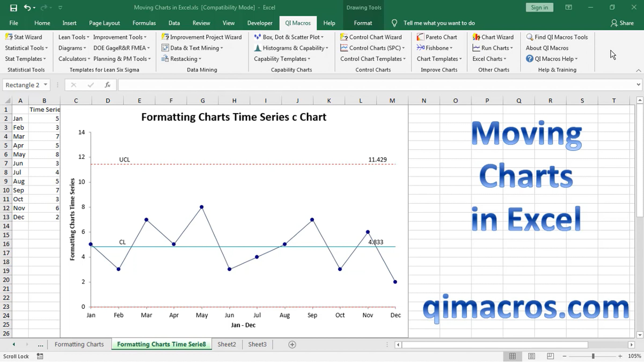Switch to Page Layout view icon
This screenshot has height=362, width=644.
pyautogui.click(x=532, y=356)
